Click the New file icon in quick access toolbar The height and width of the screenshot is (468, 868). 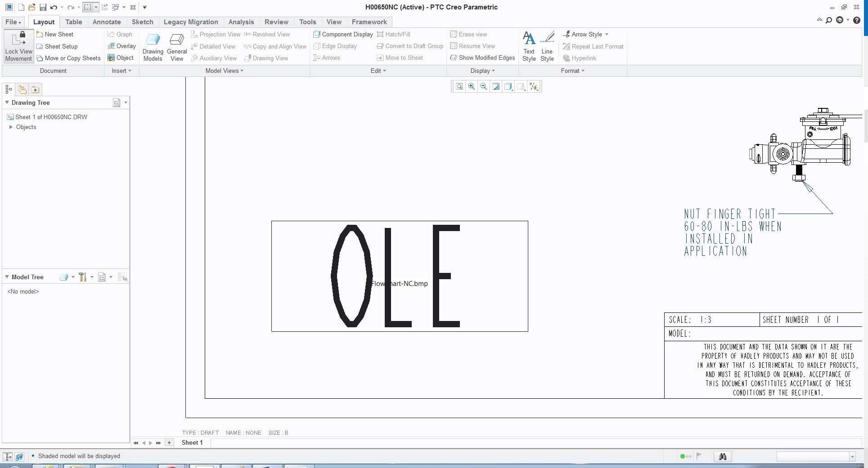(21, 7)
